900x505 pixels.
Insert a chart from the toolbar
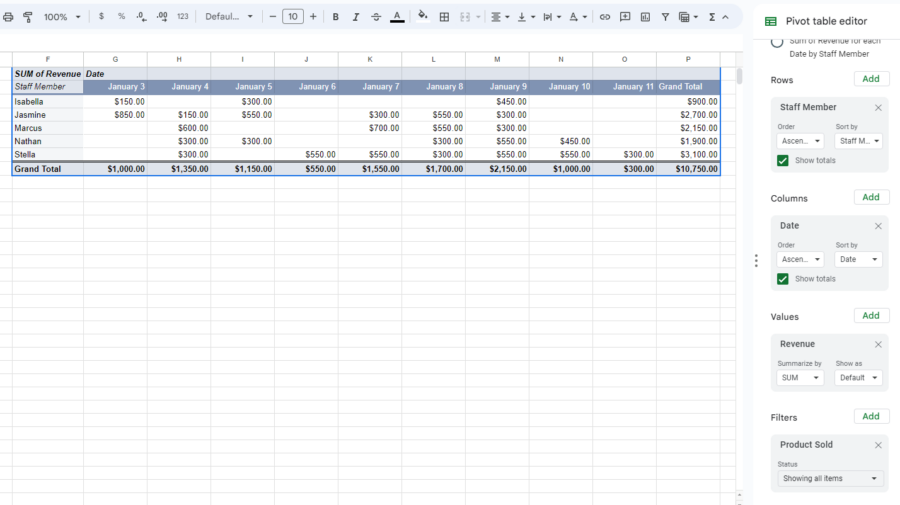click(x=645, y=17)
